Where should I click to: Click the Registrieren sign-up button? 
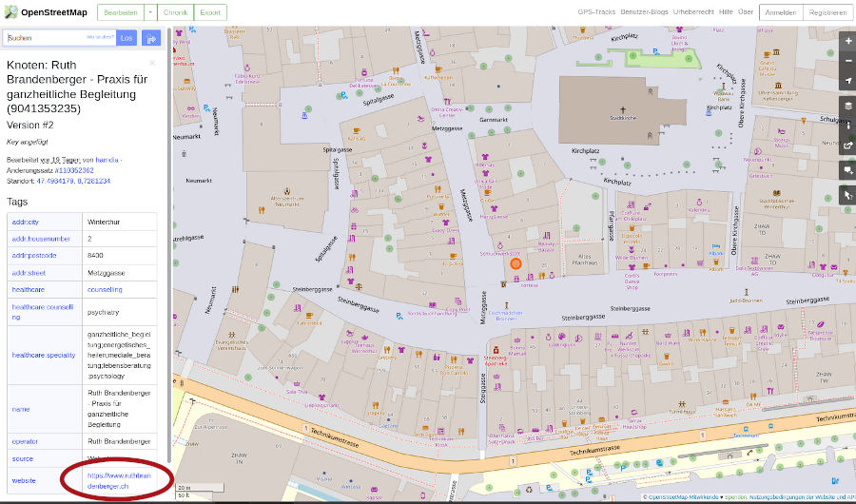point(827,12)
